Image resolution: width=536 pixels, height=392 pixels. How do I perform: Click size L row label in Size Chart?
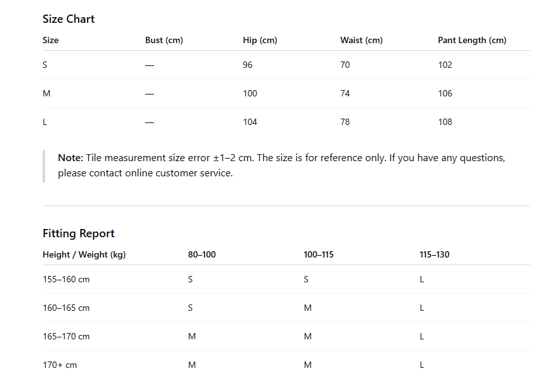pyautogui.click(x=44, y=122)
